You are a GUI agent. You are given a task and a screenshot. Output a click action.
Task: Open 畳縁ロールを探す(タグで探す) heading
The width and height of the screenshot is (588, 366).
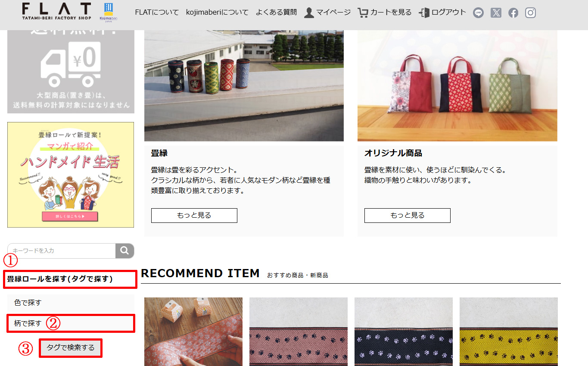(70, 279)
